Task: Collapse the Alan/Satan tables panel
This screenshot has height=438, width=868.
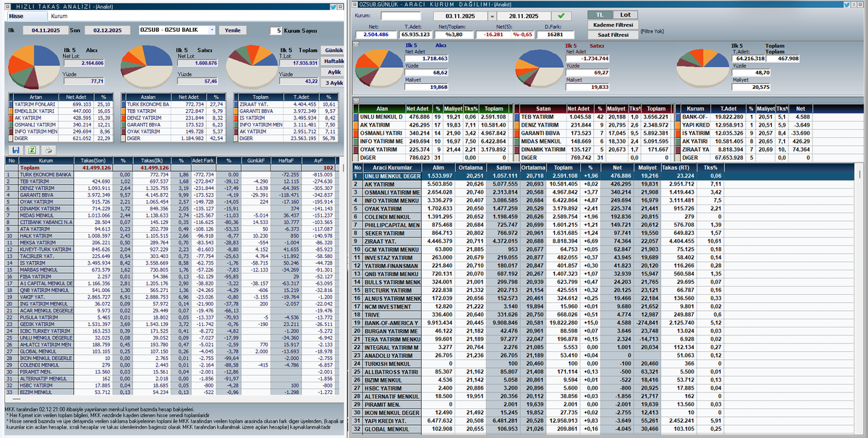Action: point(357,100)
